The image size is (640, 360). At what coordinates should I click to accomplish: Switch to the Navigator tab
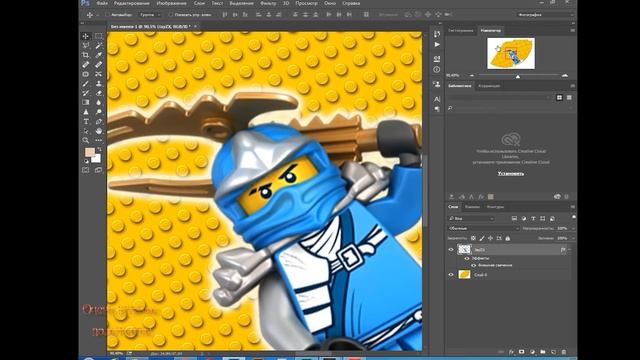pyautogui.click(x=491, y=30)
